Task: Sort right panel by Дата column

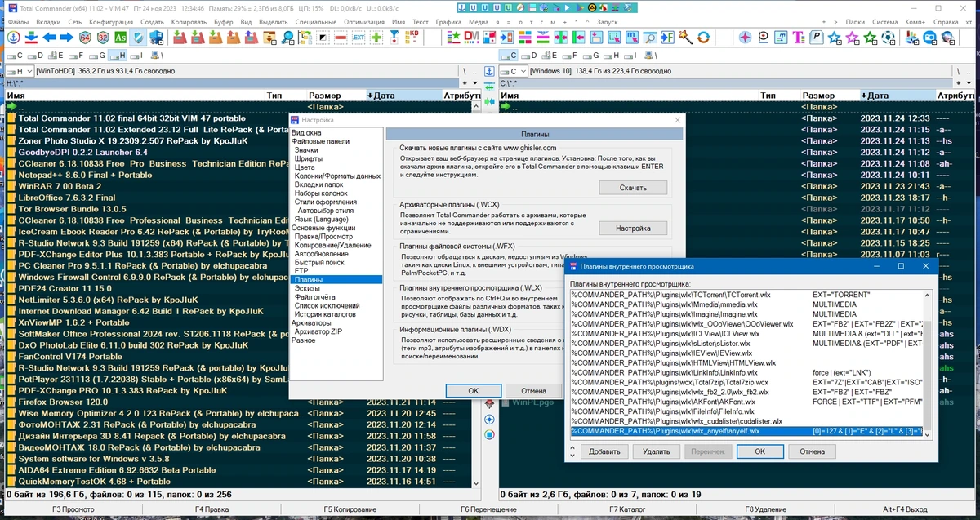Action: [x=897, y=96]
